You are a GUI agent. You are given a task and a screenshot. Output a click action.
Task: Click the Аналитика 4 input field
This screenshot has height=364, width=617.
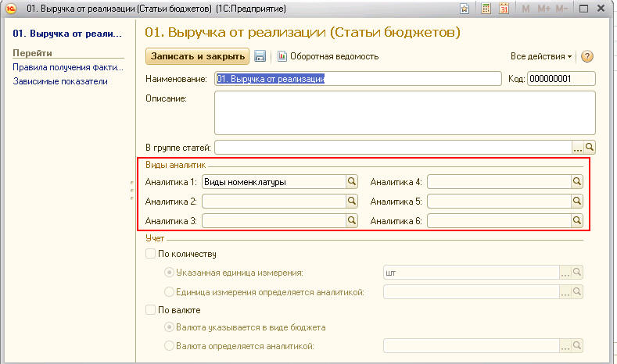point(500,181)
